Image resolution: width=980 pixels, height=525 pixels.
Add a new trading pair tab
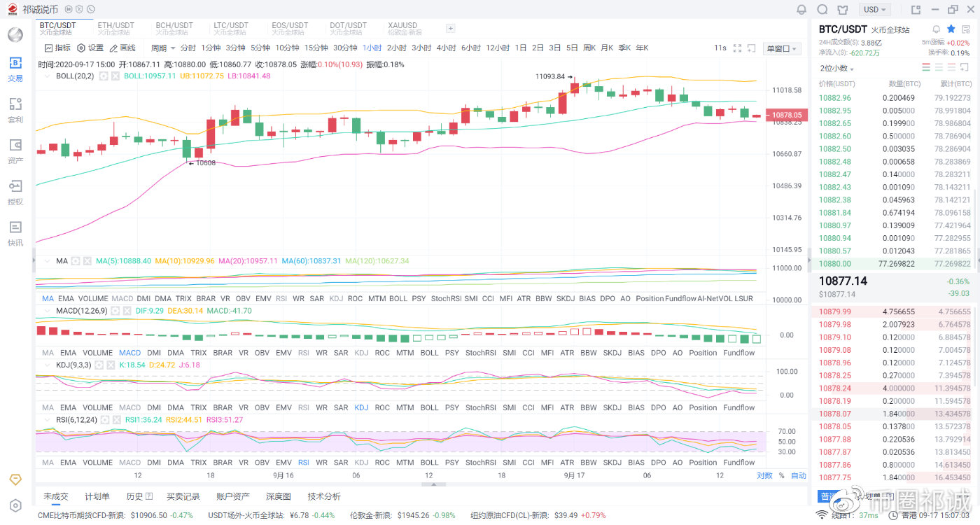point(451,29)
